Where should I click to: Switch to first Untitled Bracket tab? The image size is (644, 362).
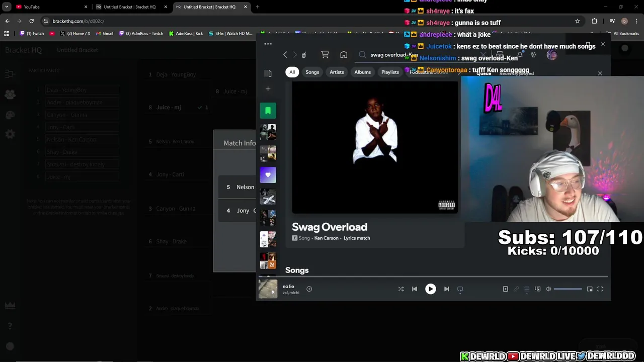tap(132, 7)
